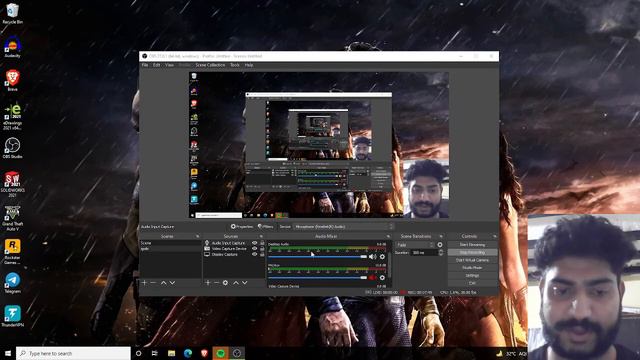
Task: Open File Explorer from the taskbar
Action: 171,353
